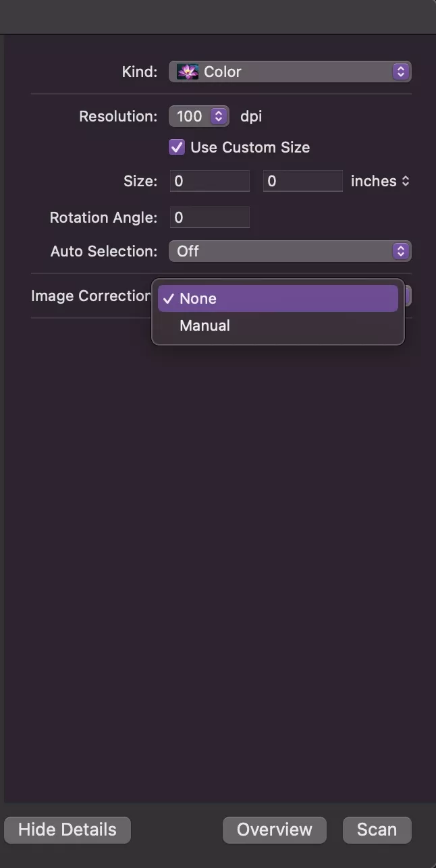Viewport: 436px width, 868px height.
Task: Select None in the Image Correction menu
Action: pyautogui.click(x=198, y=298)
